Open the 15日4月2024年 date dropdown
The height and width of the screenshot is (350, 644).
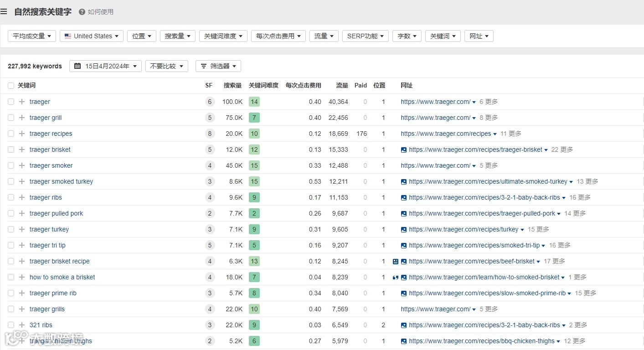coord(106,66)
